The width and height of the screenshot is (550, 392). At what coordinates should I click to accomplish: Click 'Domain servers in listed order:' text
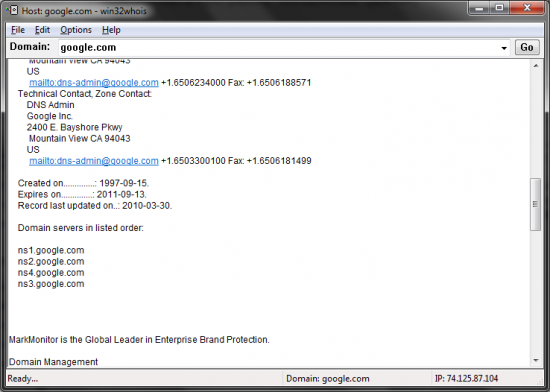coord(81,228)
